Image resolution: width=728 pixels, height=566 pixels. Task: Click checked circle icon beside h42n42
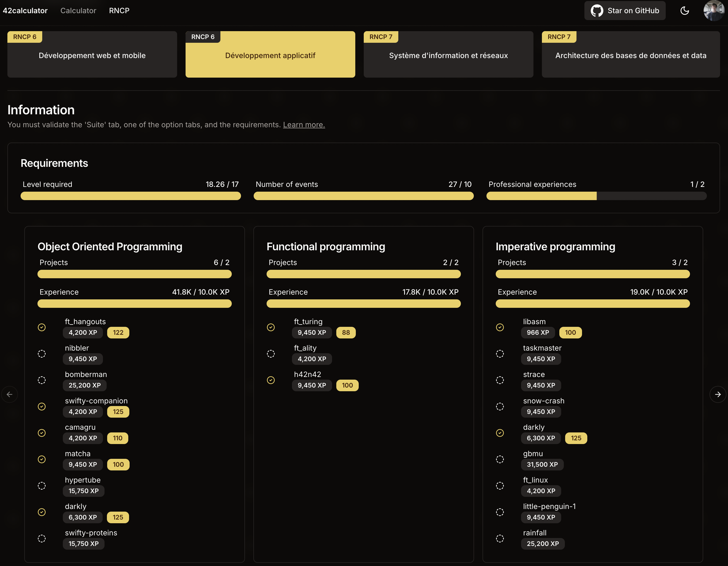(x=271, y=380)
